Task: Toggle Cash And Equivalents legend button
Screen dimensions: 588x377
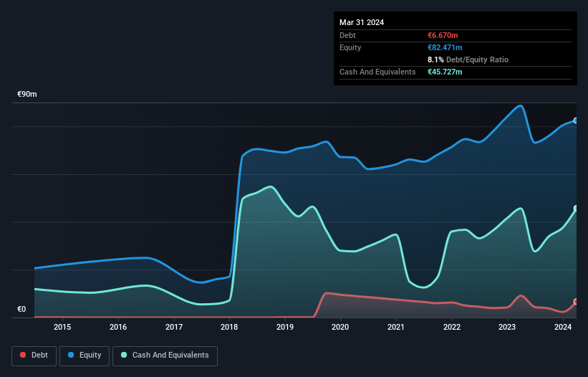Action: point(165,355)
